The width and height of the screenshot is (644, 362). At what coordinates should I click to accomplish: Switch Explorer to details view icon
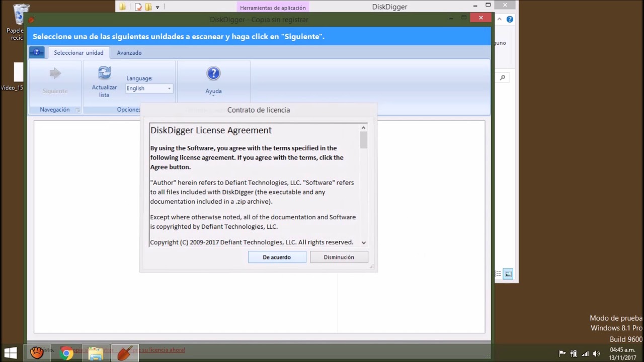pos(498,274)
